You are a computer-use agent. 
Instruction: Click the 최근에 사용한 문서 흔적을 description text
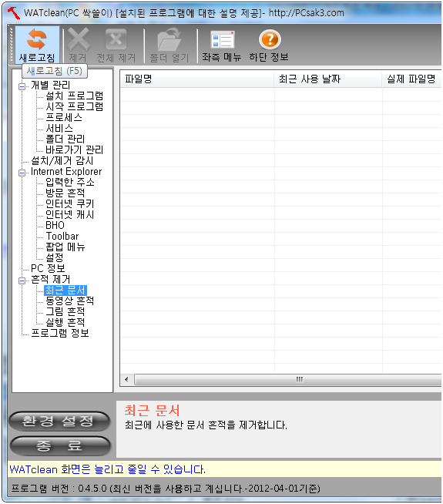click(x=206, y=425)
